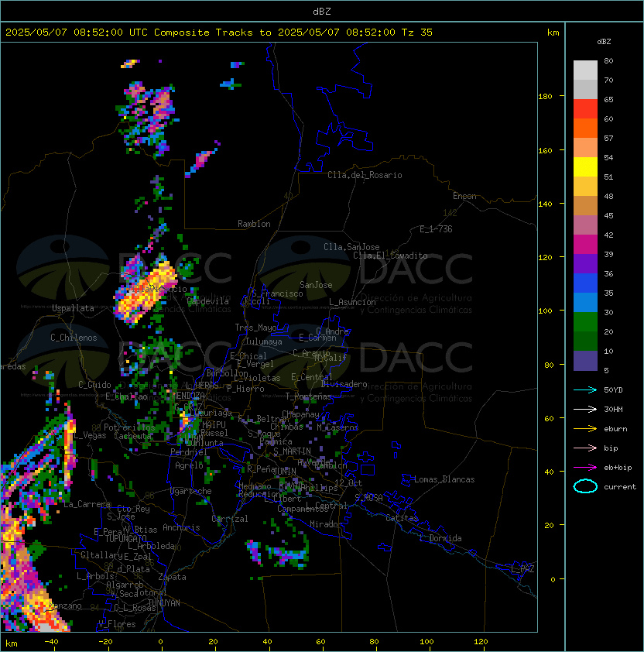644x652 pixels.
Task: Select the light gray top dBZ swatch
Action: (x=585, y=70)
